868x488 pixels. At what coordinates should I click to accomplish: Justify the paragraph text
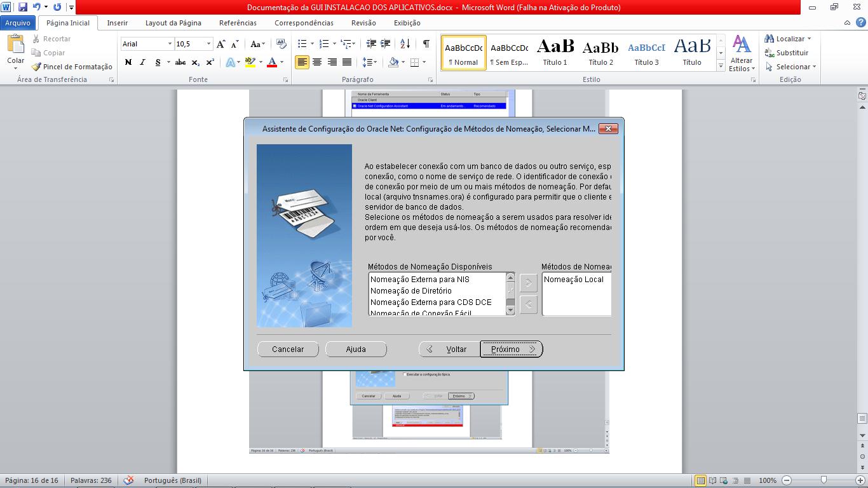346,62
